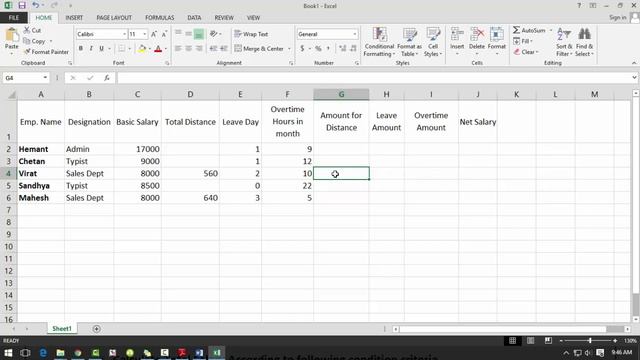Open Find & Select menu

(x=584, y=42)
